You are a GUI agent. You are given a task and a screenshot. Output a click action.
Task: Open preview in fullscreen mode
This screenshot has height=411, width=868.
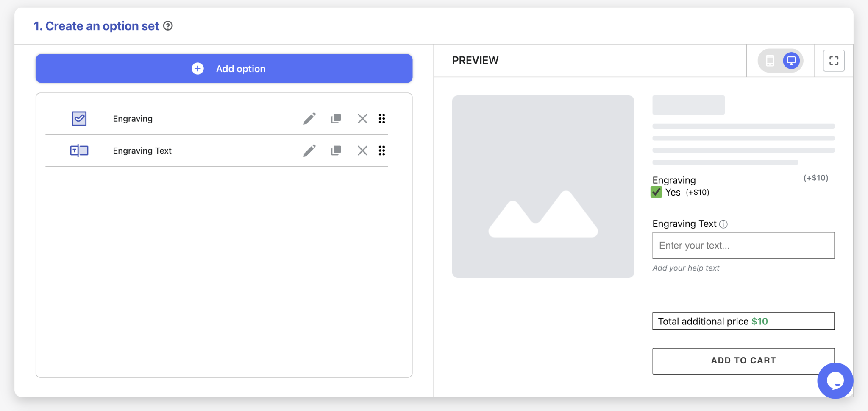point(833,61)
